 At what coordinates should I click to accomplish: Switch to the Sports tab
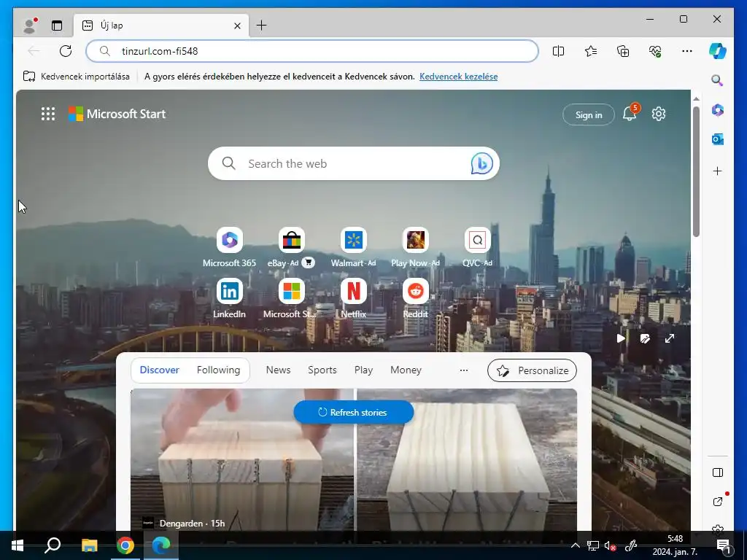click(322, 370)
